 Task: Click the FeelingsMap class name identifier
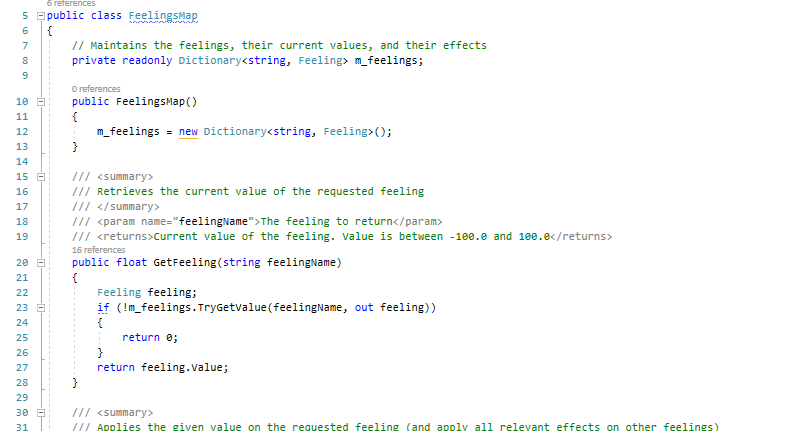click(x=163, y=16)
